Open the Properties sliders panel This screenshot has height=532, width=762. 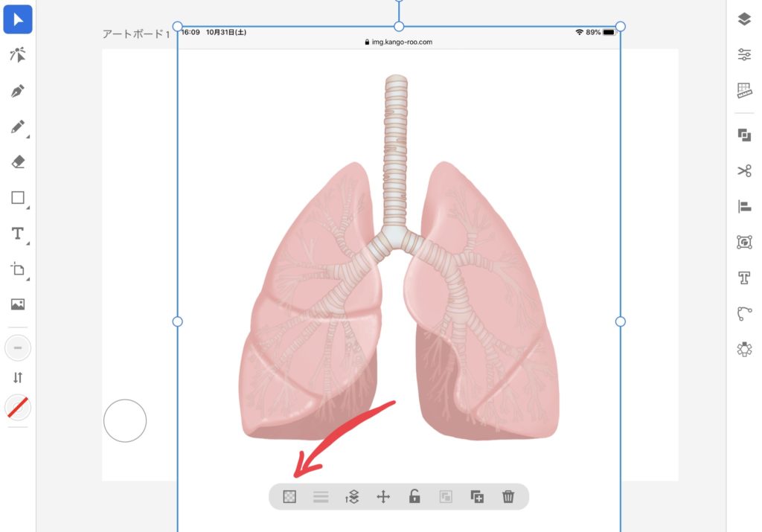744,54
